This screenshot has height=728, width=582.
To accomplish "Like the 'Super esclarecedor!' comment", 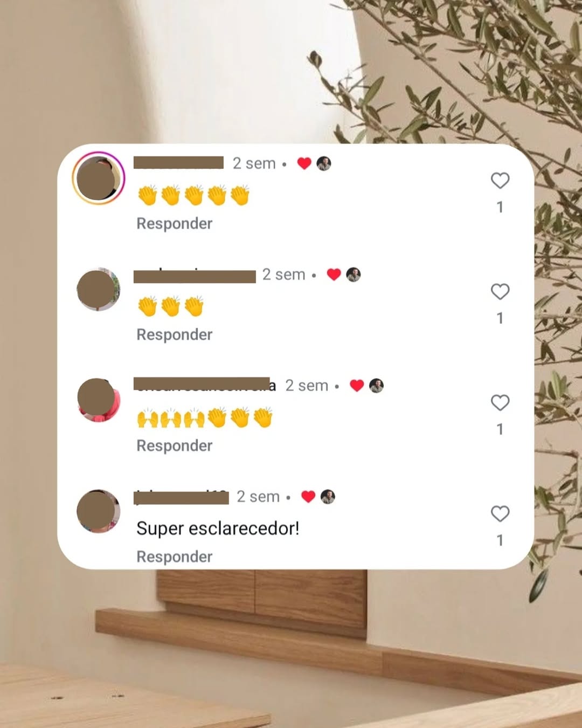I will tap(500, 514).
